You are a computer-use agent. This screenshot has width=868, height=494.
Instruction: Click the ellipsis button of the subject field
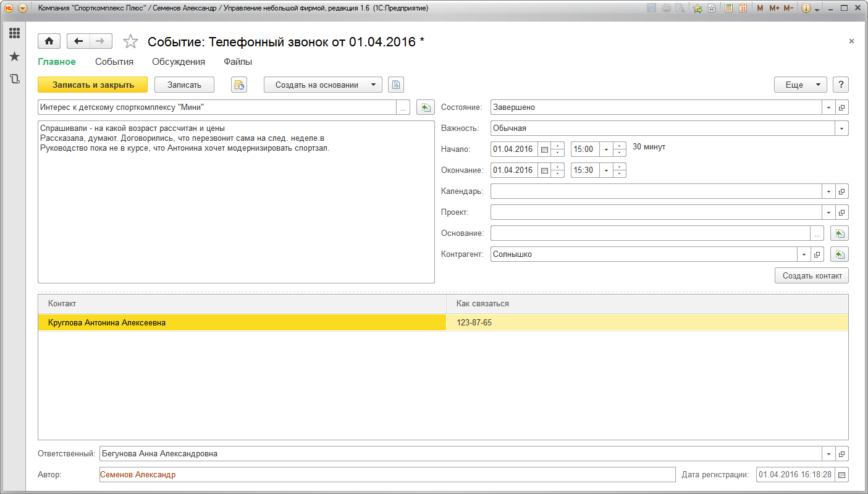(403, 107)
